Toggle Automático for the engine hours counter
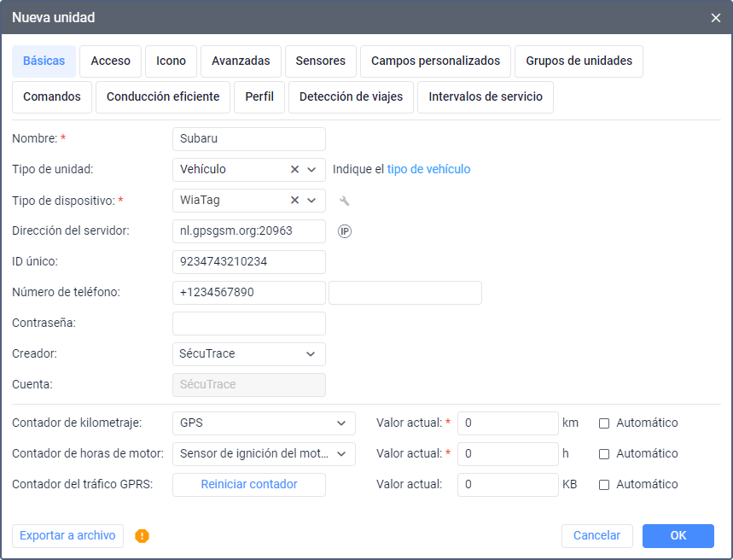This screenshot has width=733, height=560. [x=604, y=453]
